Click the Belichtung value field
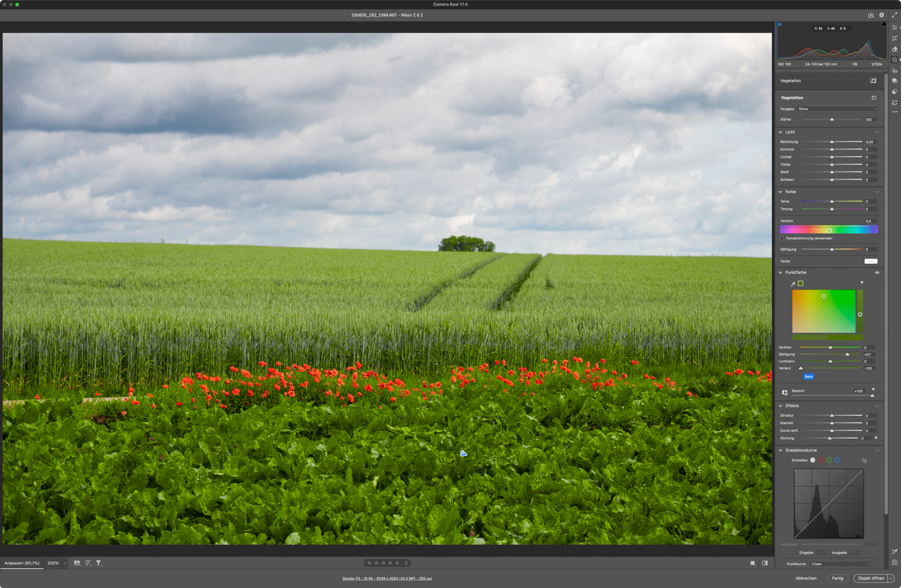This screenshot has height=588, width=901. point(871,142)
